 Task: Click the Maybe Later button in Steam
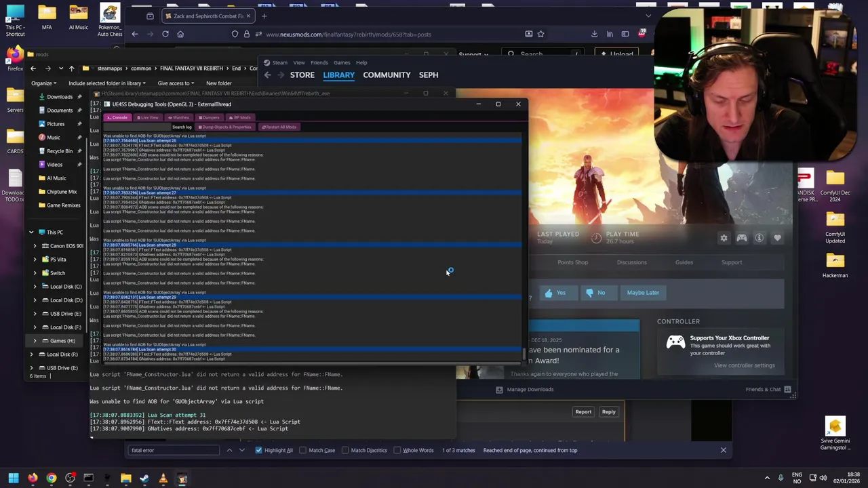coord(643,293)
